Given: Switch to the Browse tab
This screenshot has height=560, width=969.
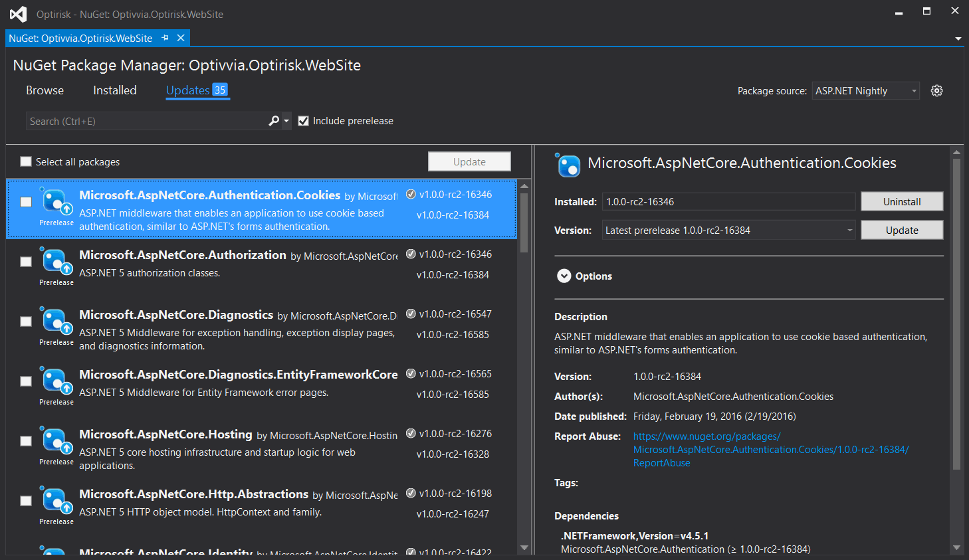Looking at the screenshot, I should [45, 90].
